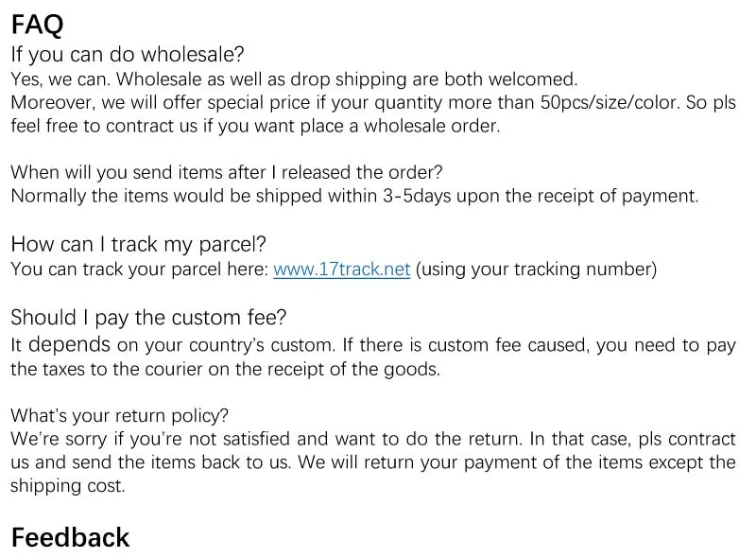Click "You can track your parcel here:" text
The height and width of the screenshot is (557, 756).
pyautogui.click(x=139, y=270)
